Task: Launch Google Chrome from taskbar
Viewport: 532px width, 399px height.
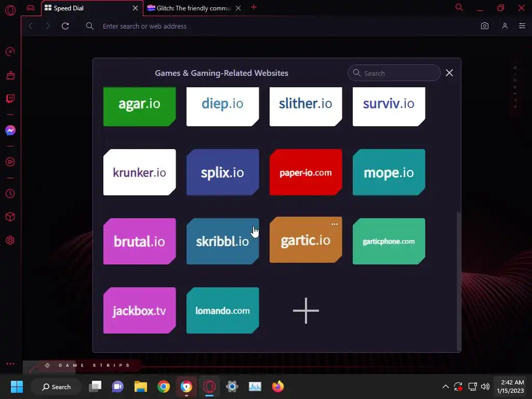Action: [x=164, y=387]
